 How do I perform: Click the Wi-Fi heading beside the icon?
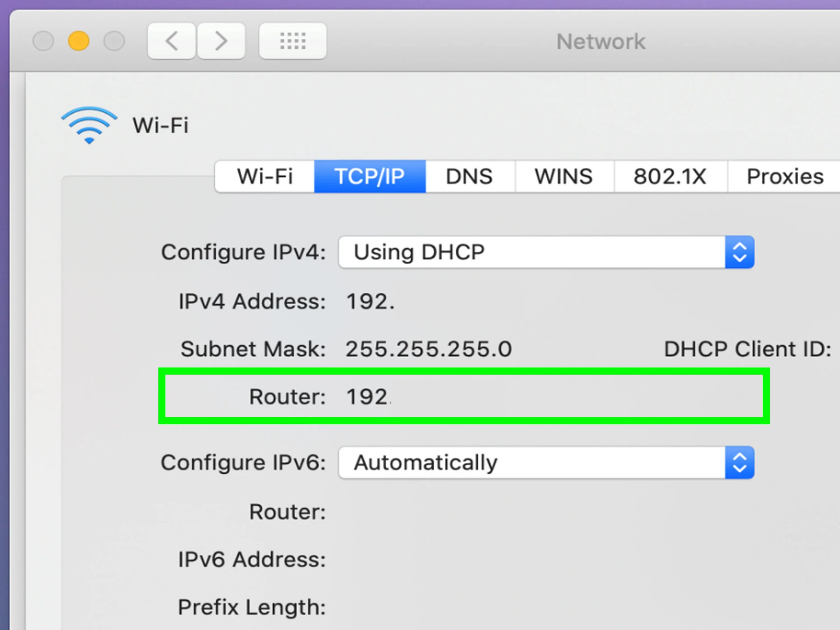pos(160,125)
